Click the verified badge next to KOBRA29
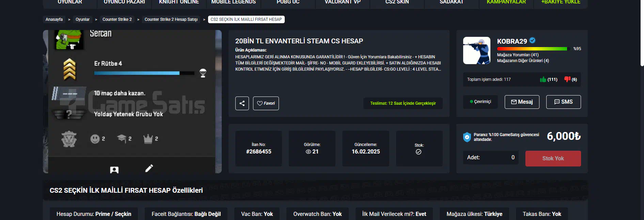 tap(532, 41)
